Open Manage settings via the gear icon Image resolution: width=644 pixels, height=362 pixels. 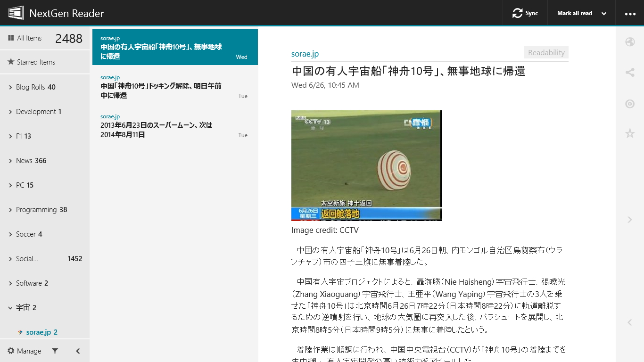(x=10, y=351)
